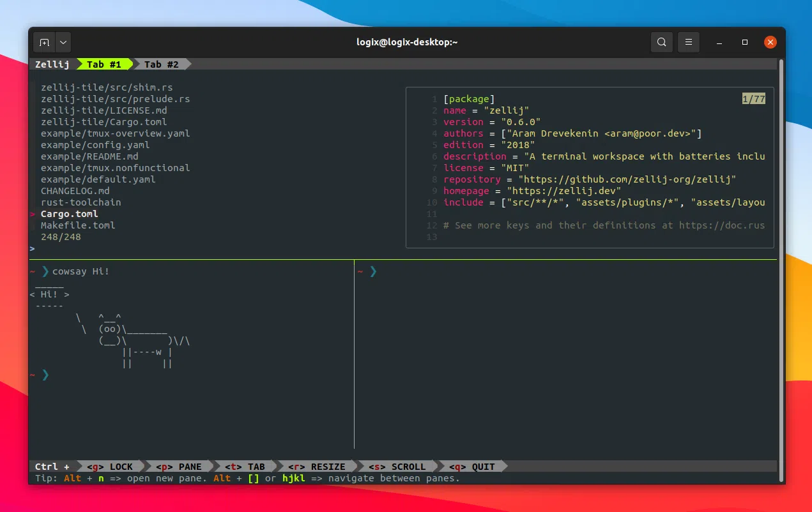812x512 pixels.
Task: Open the new tab dropdown arrow
Action: (63, 43)
